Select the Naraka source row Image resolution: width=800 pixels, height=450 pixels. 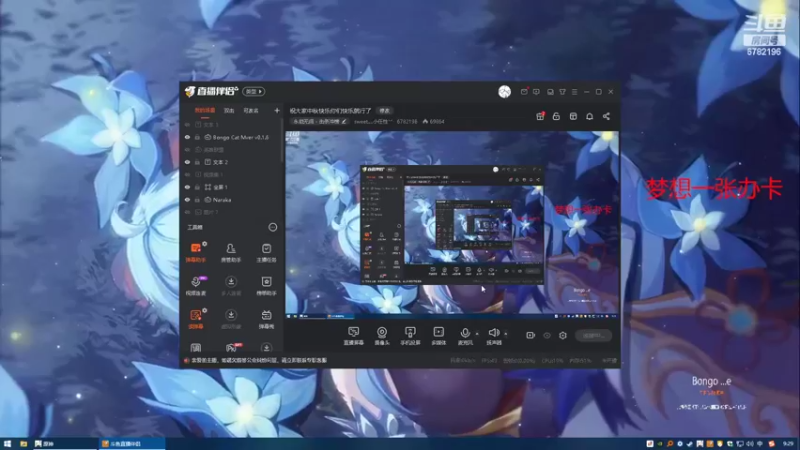(232, 200)
